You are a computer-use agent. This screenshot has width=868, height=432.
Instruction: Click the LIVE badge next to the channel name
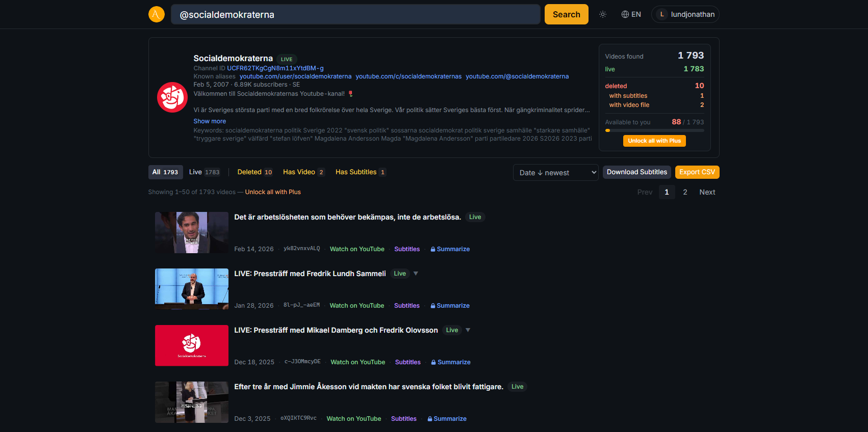click(x=287, y=59)
